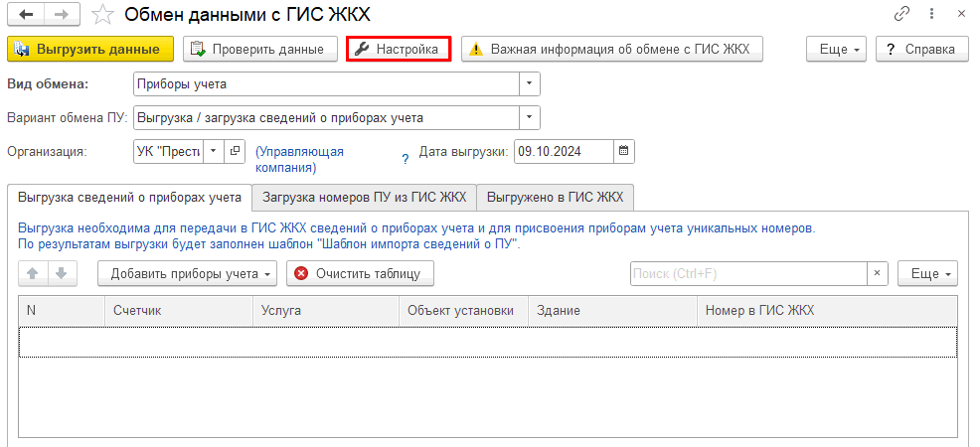Click the question mark hint near organization

[405, 159]
